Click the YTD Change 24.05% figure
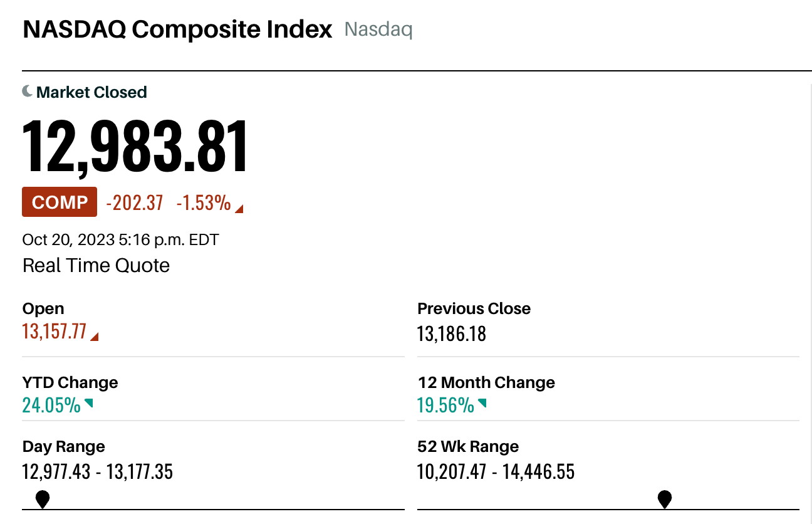This screenshot has width=812, height=524. click(51, 406)
